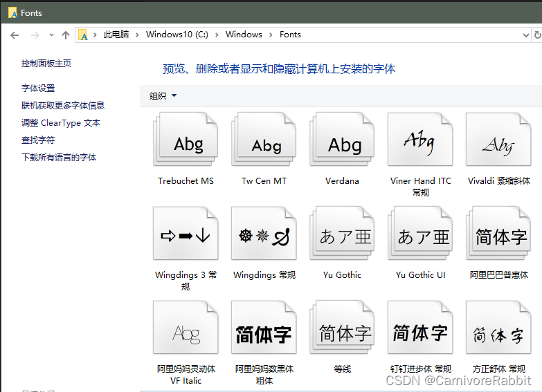Select the Wingdings 常规 font icon
Screen dimensions: 542x392
264,233
